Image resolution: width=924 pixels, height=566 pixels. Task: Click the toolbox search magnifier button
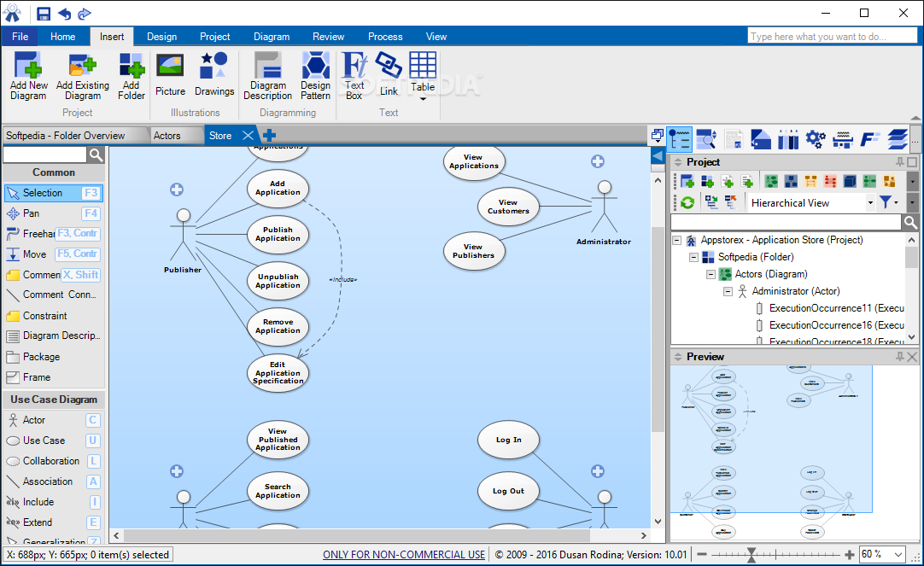coord(96,155)
